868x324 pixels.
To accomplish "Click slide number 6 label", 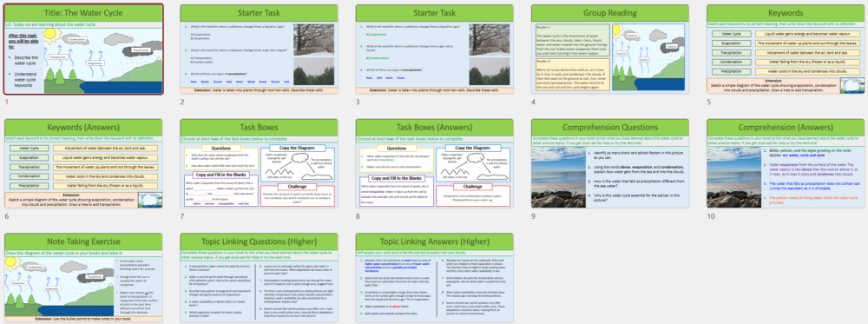I will click(7, 216).
